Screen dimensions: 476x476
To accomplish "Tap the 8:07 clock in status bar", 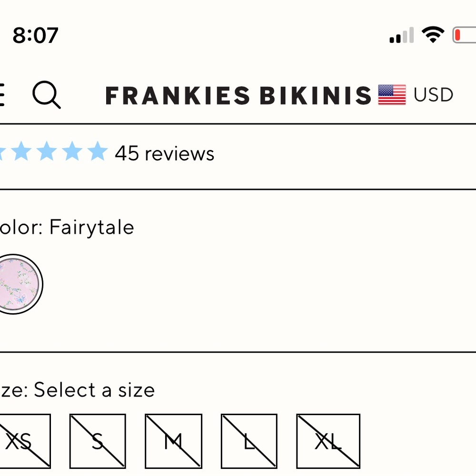I will pos(35,35).
